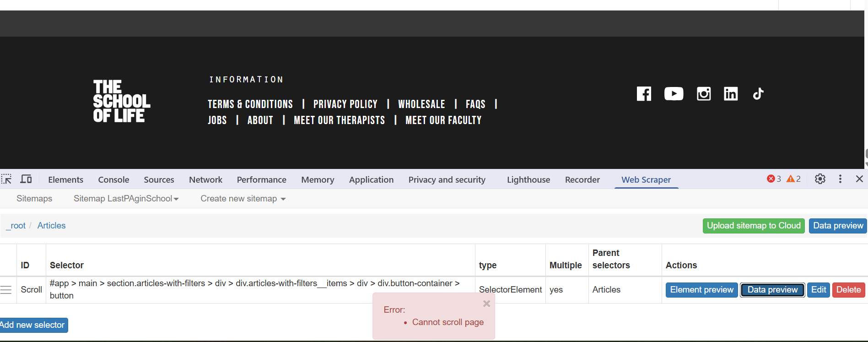Toggle the device toolbar icon
Image resolution: width=868 pixels, height=342 pixels.
click(x=26, y=179)
